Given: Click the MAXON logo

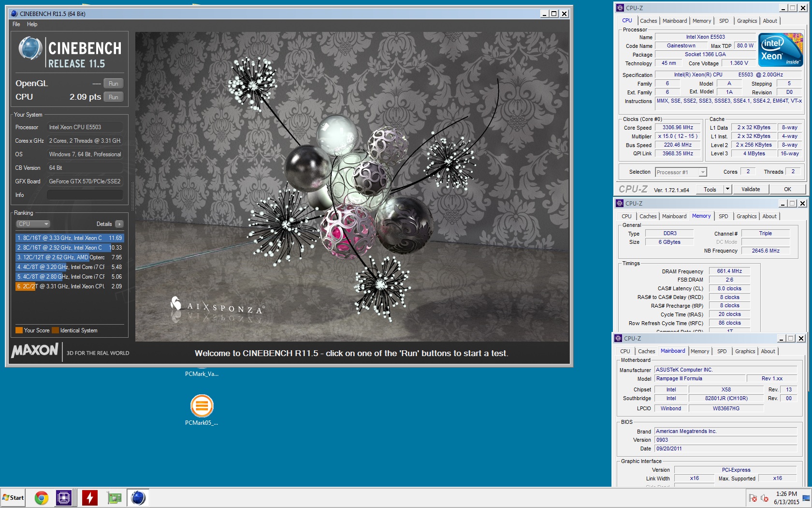Looking at the screenshot, I should click(35, 350).
